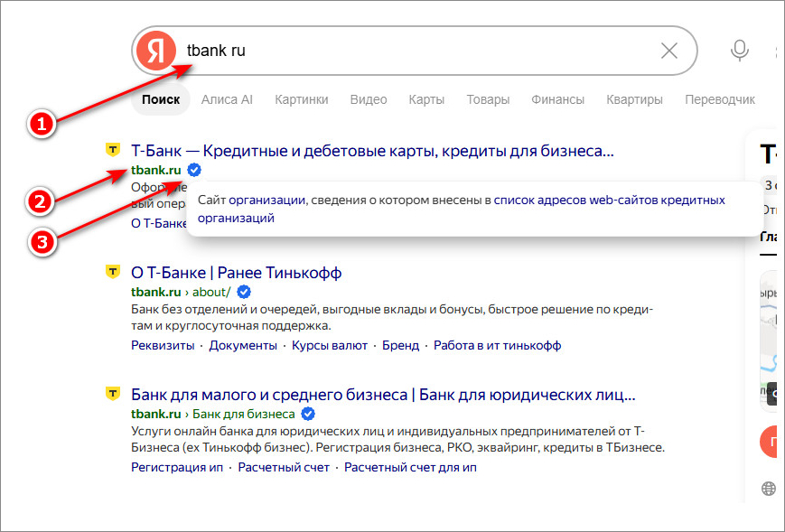Open the Бренд sitelink
Screen dimensions: 785x532
pyautogui.click(x=400, y=345)
